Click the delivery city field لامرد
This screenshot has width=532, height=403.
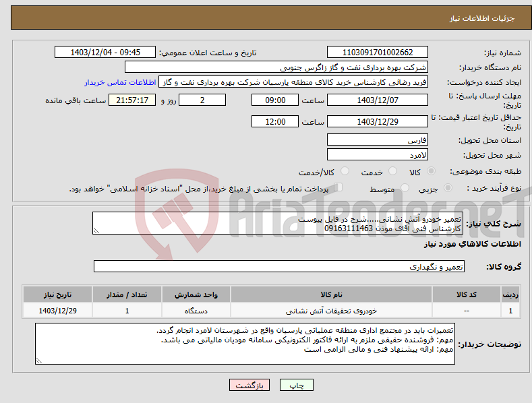point(378,155)
